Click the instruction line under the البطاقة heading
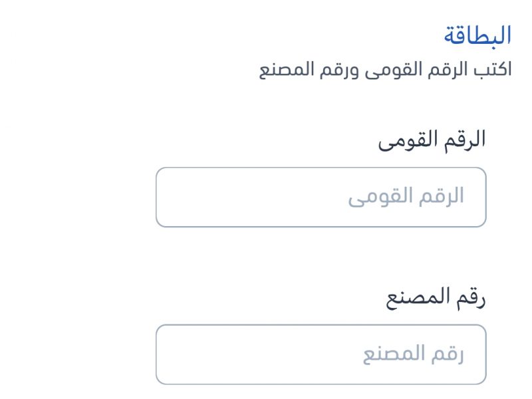 [x=386, y=69]
